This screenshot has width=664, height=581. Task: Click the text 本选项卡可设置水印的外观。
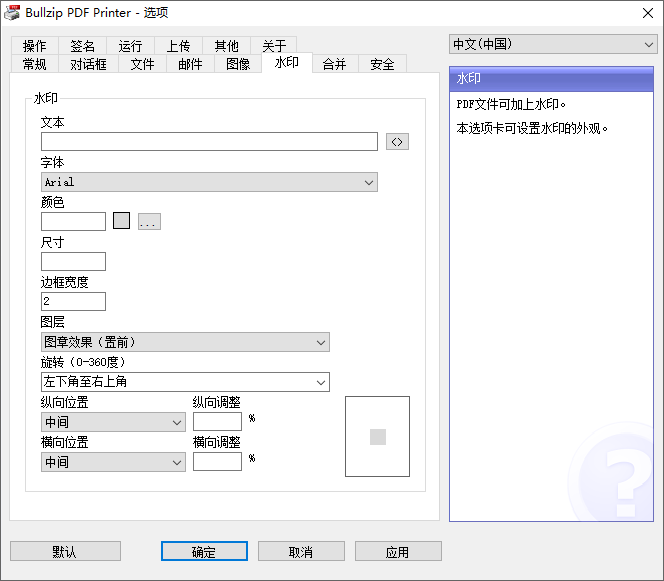pyautogui.click(x=532, y=128)
